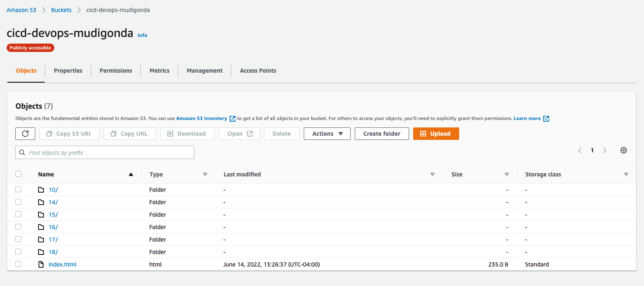Sort by the Type column arrow
Image resolution: width=644 pixels, height=286 pixels.
click(205, 174)
